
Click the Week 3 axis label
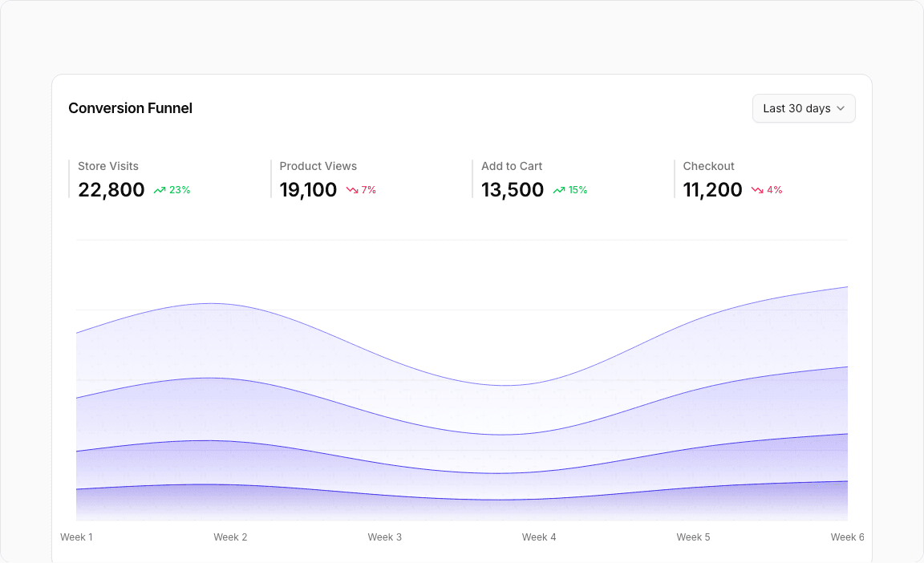coord(385,537)
